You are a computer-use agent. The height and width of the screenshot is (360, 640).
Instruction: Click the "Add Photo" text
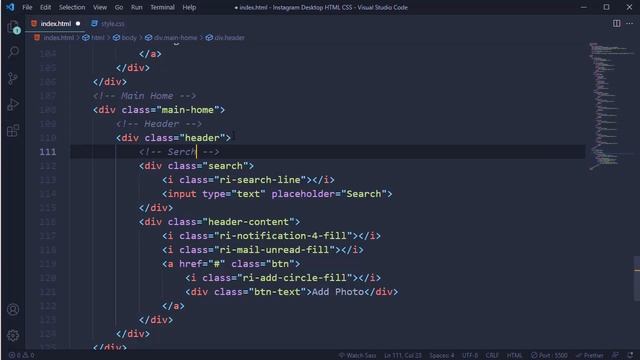[338, 292]
